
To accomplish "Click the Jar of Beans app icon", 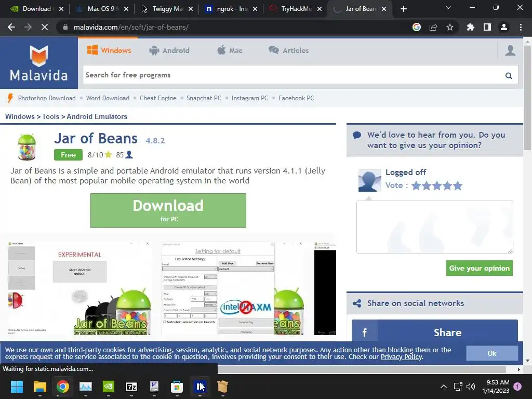I will [x=26, y=147].
